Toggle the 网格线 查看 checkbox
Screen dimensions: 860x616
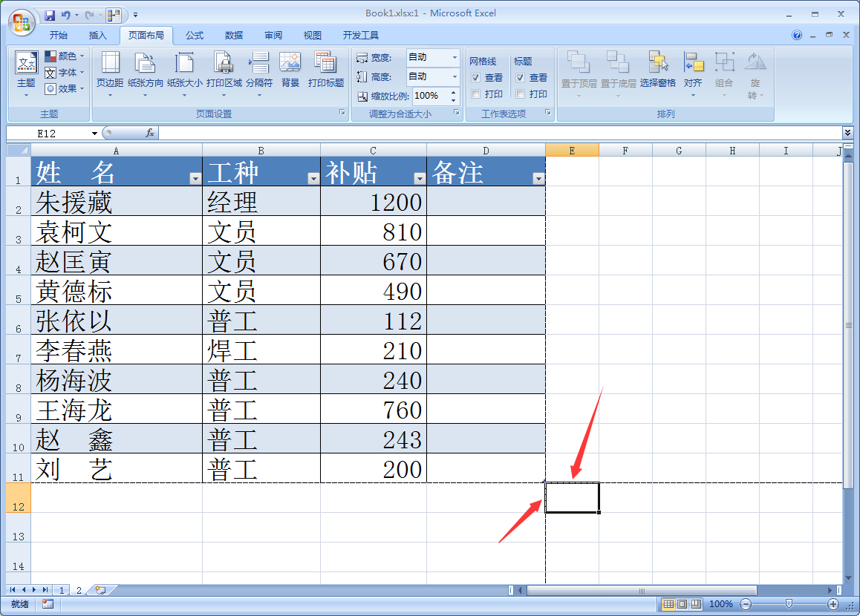[x=476, y=78]
